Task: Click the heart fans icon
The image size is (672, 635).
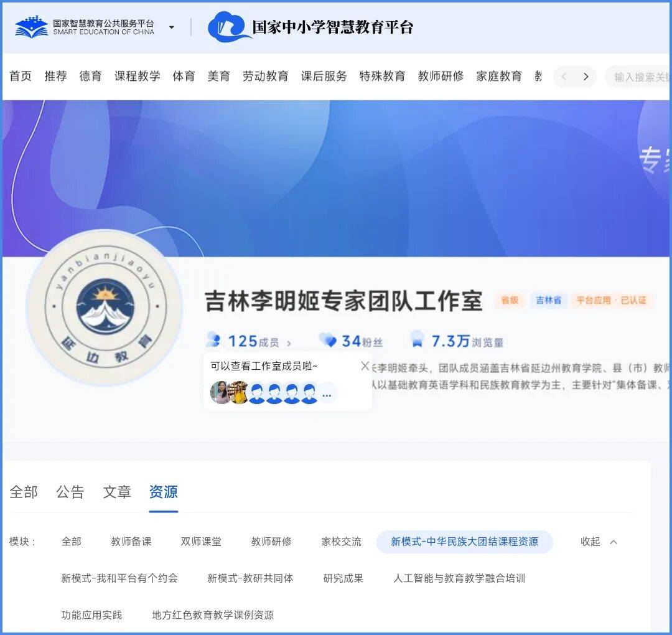Action: pyautogui.click(x=329, y=341)
